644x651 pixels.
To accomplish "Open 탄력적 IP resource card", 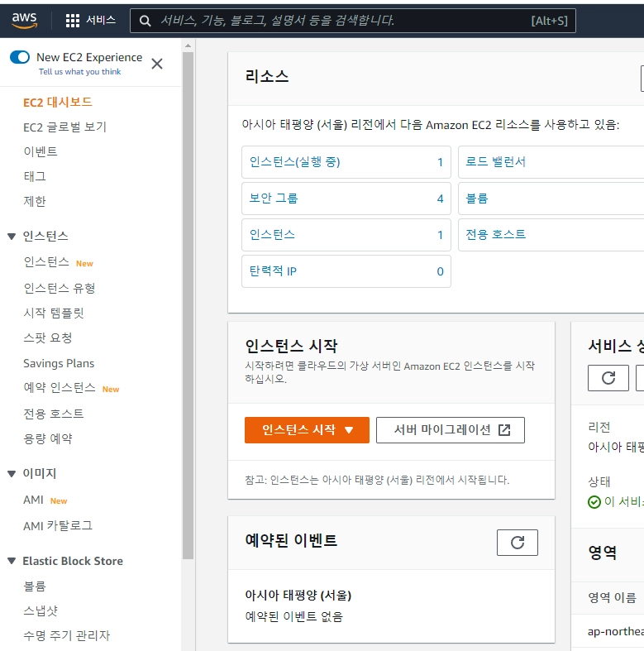I will point(346,271).
